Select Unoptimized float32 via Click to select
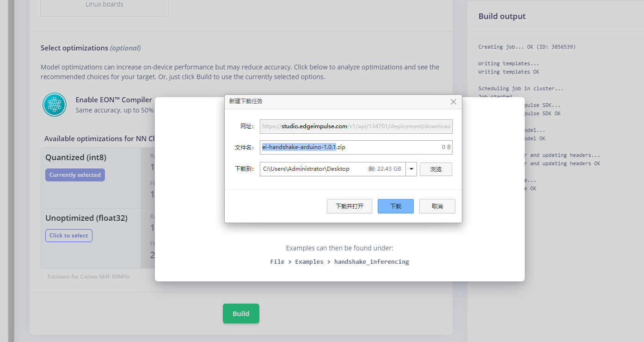 pos(69,236)
